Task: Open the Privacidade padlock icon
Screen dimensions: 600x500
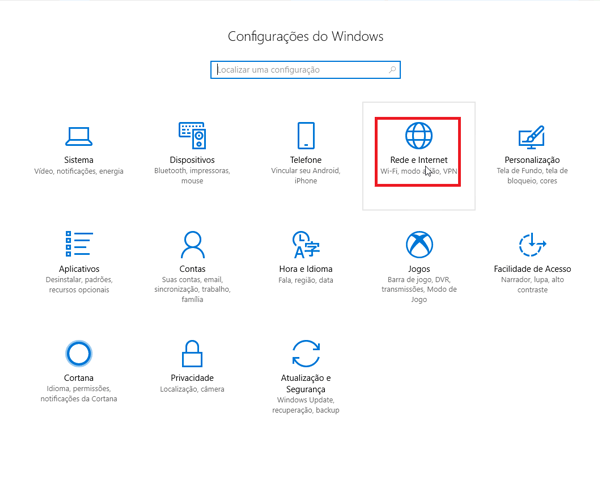Action: [192, 353]
